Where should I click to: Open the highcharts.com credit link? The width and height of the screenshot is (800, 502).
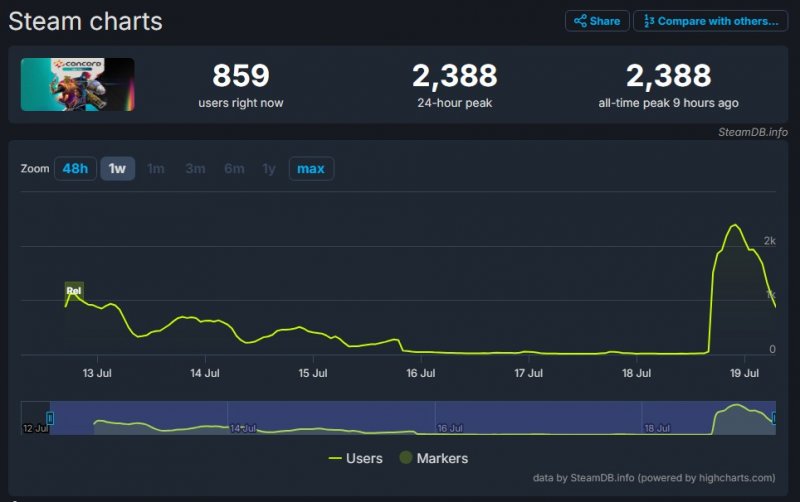[x=654, y=478]
